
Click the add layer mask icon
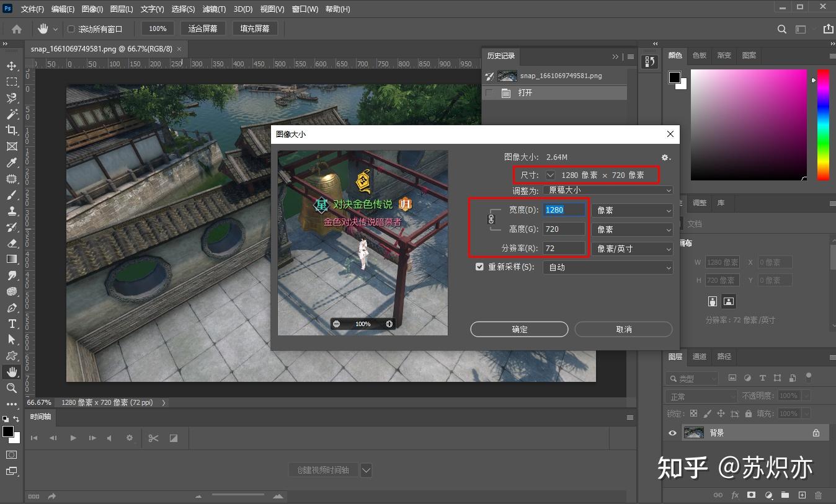[752, 495]
